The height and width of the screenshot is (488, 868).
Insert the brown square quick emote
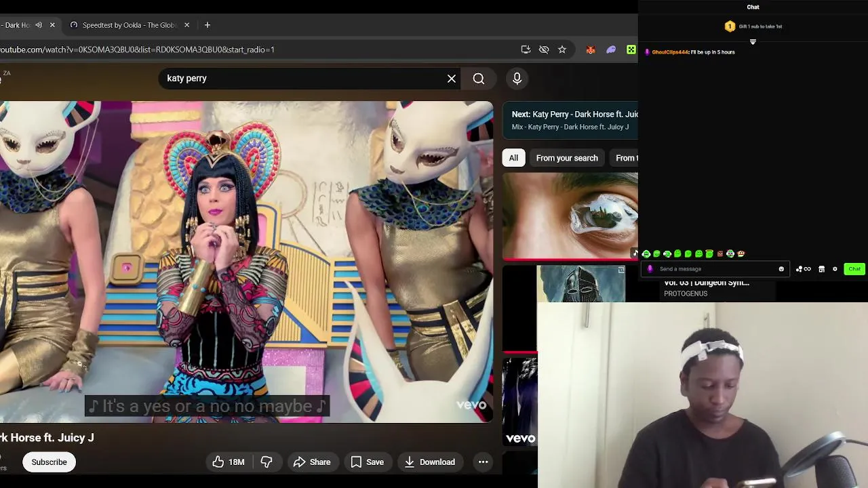720,254
